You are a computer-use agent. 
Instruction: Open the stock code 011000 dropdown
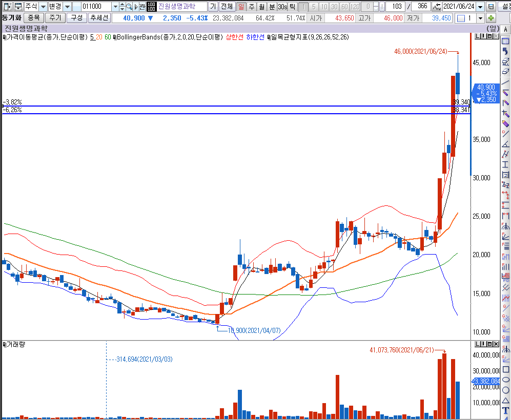pyautogui.click(x=115, y=7)
